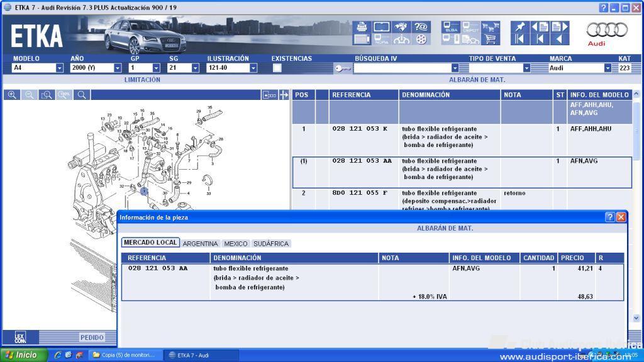Click the empty frame icon beside the printer
This screenshot has width=644, height=362.
click(382, 27)
